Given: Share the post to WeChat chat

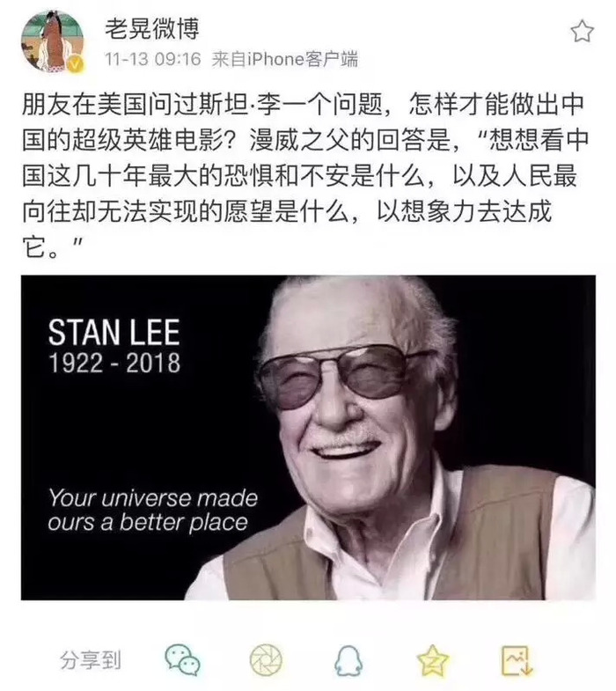Looking at the screenshot, I should (183, 659).
